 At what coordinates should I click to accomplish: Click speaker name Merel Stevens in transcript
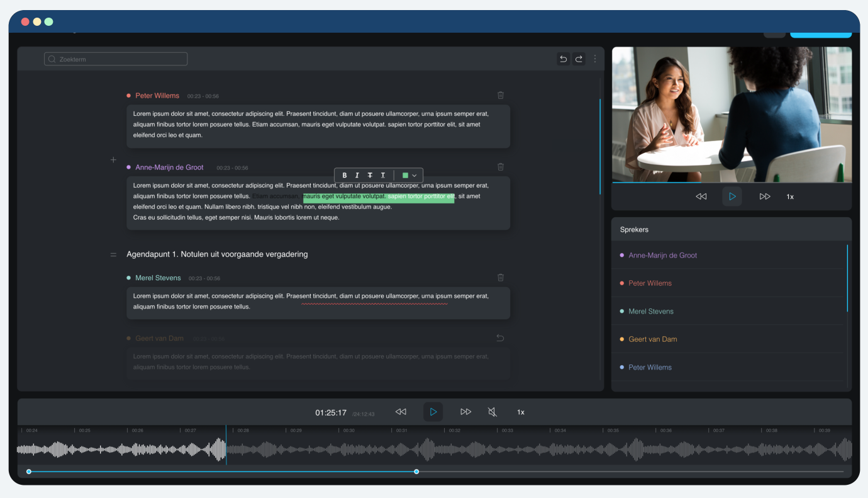pyautogui.click(x=158, y=278)
